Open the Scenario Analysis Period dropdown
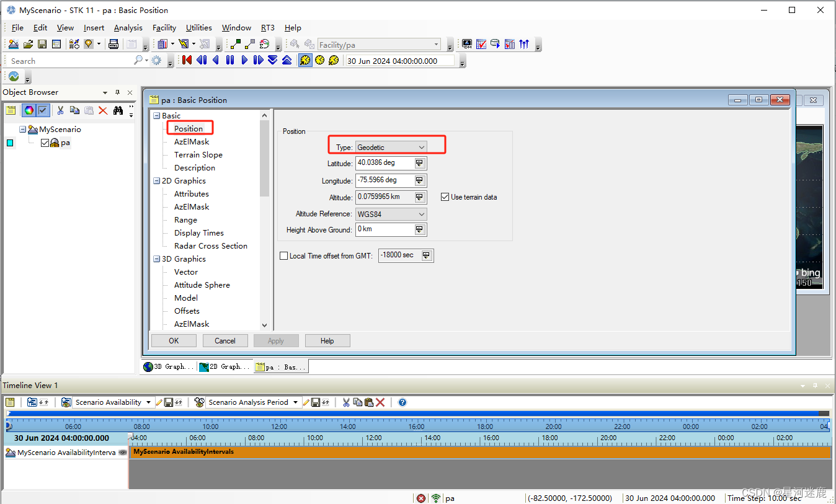 254,402
